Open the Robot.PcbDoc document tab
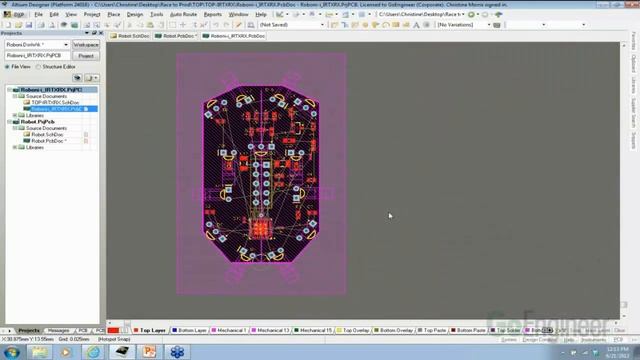Screen dimensions: 640x360 [x=176, y=36]
